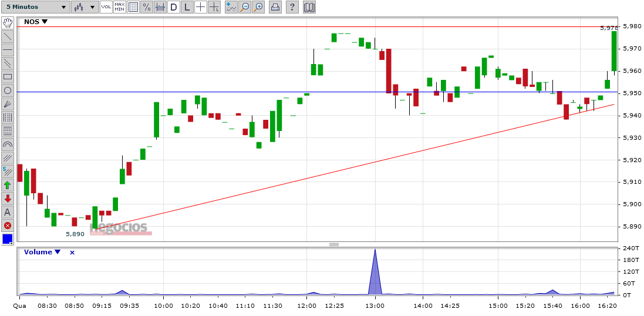
Task: Open the candlestick chart type dropdown
Action: 85,7
